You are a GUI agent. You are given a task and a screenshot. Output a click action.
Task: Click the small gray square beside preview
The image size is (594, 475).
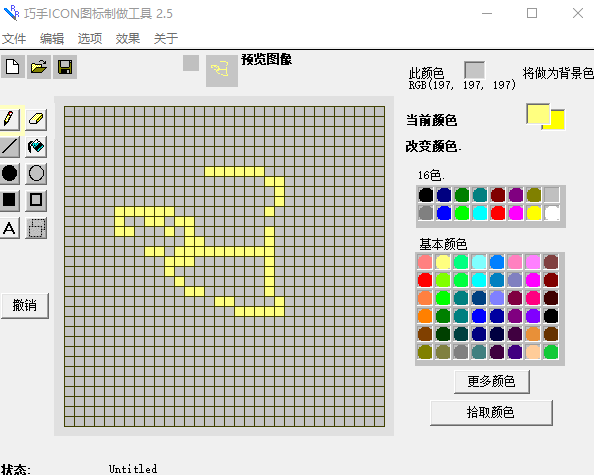[191, 63]
